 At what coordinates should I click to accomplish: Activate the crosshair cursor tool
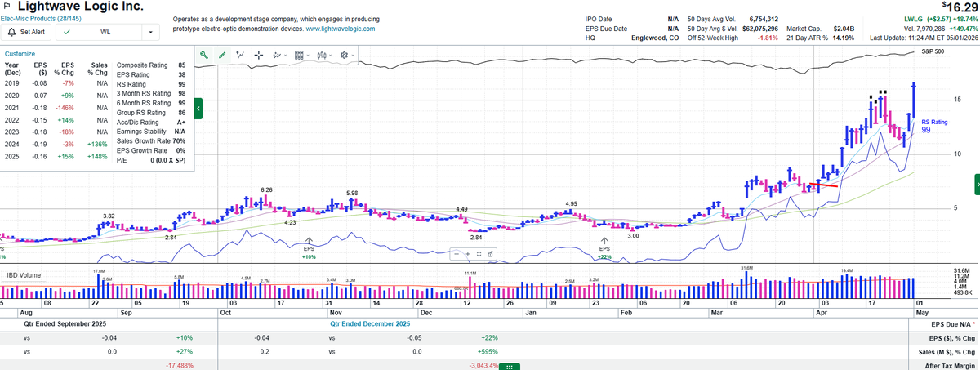pyautogui.click(x=258, y=55)
